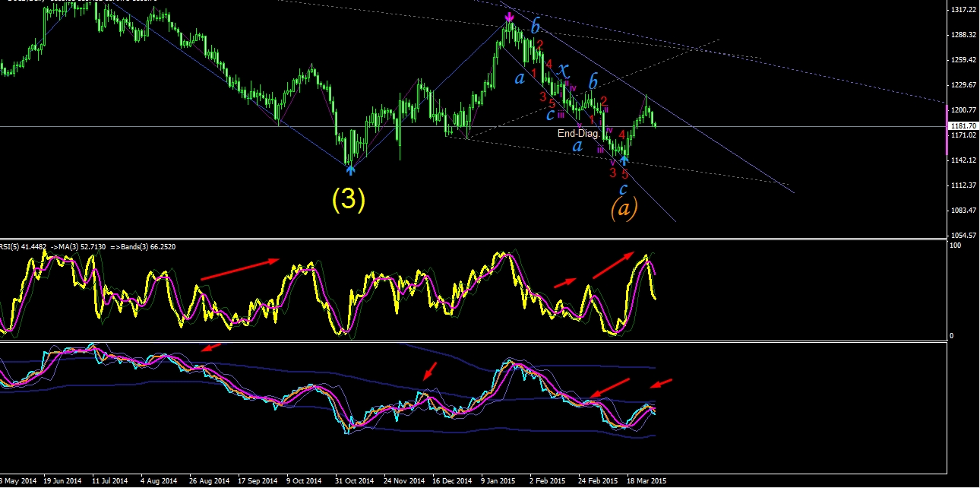
Task: Click the RSI scale value 100
Action: [957, 246]
